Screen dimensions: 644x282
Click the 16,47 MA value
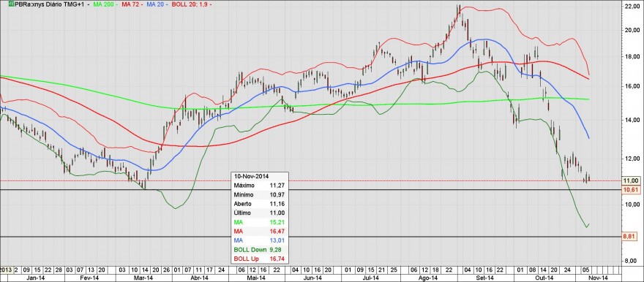[278, 231]
